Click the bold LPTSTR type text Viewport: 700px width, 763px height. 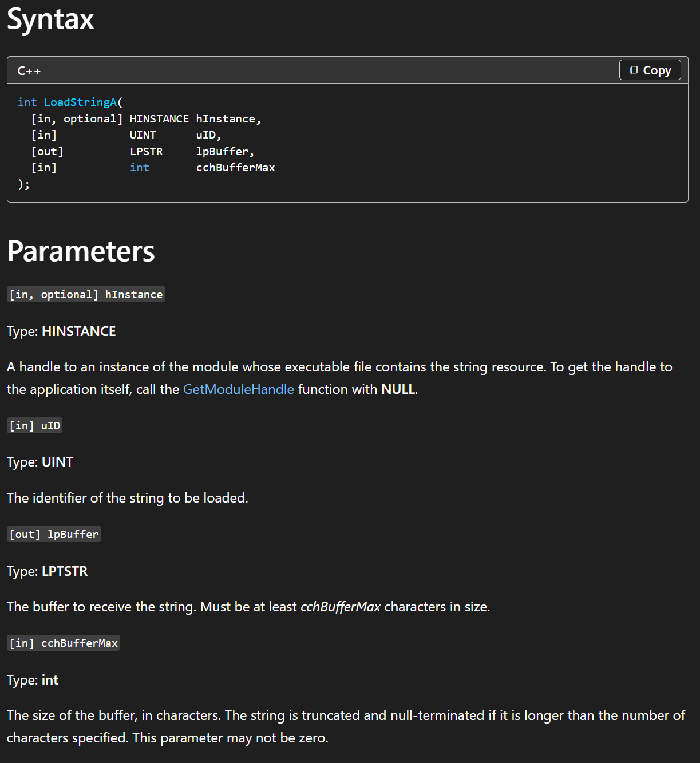(x=65, y=571)
